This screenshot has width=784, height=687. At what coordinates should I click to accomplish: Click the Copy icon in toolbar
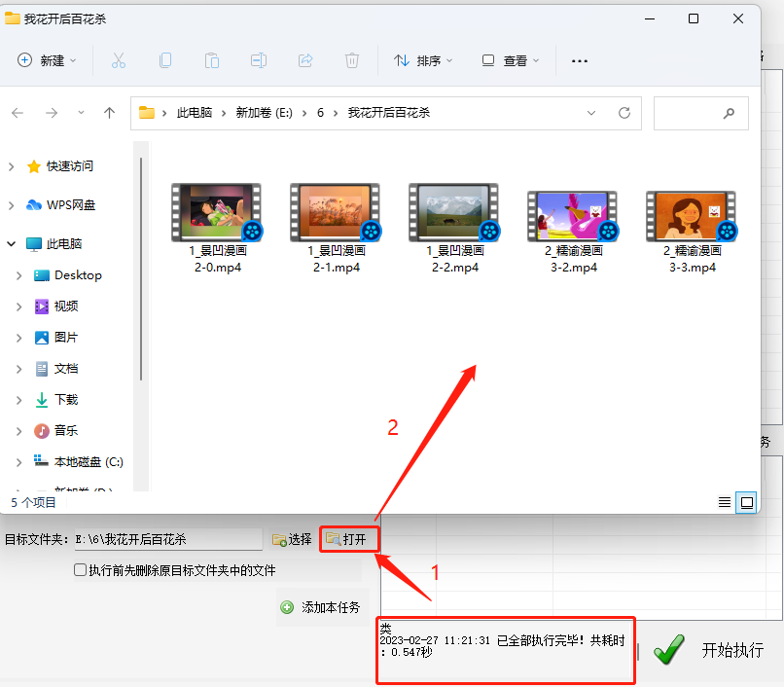[x=165, y=60]
